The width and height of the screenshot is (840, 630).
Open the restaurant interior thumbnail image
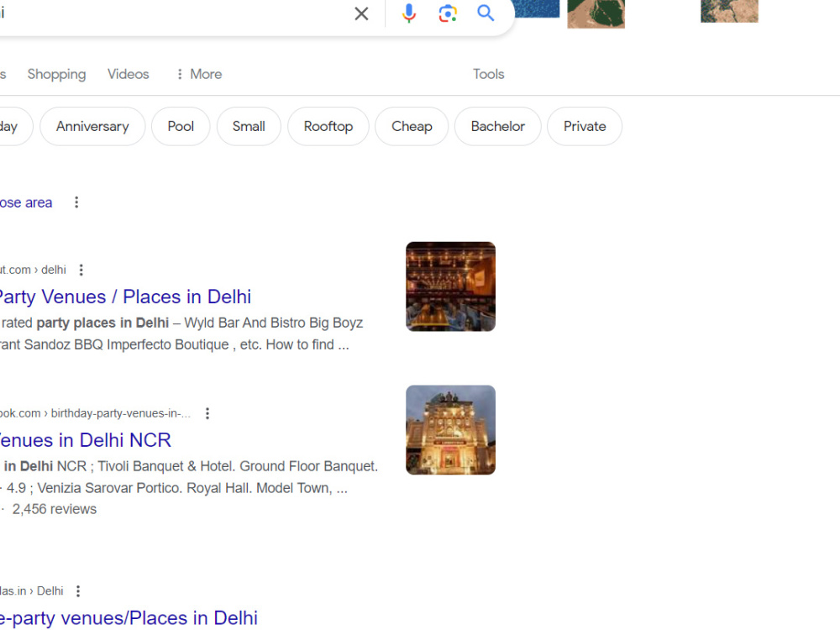[450, 286]
